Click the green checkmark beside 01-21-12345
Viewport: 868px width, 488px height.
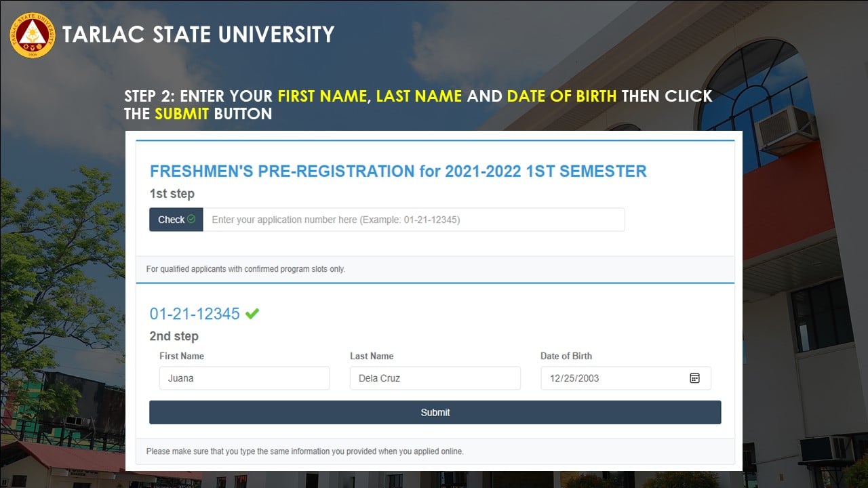click(252, 314)
